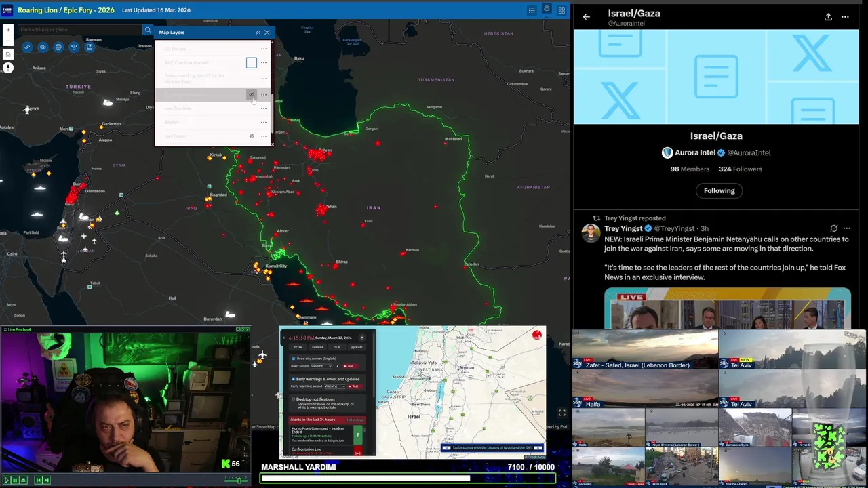Open the measurement ruler tool
The width and height of the screenshot is (868, 488).
(27, 47)
